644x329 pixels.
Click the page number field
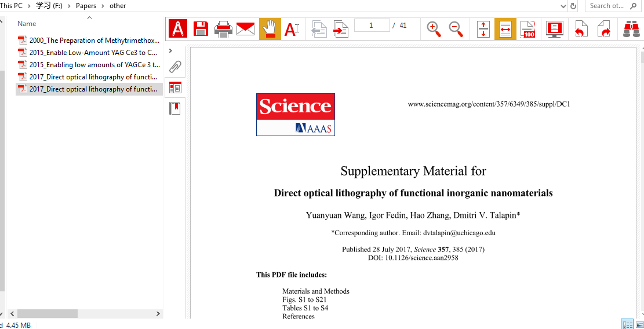[372, 25]
